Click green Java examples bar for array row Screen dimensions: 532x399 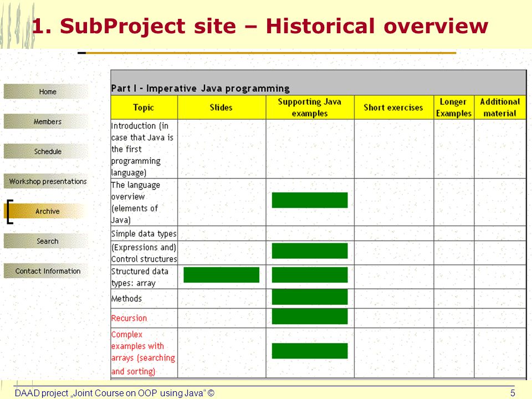[310, 275]
